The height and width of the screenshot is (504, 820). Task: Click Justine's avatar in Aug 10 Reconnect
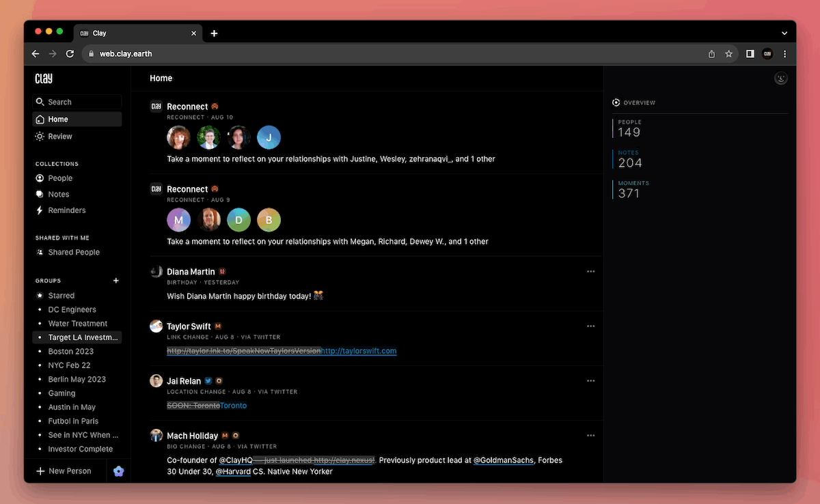pyautogui.click(x=178, y=137)
